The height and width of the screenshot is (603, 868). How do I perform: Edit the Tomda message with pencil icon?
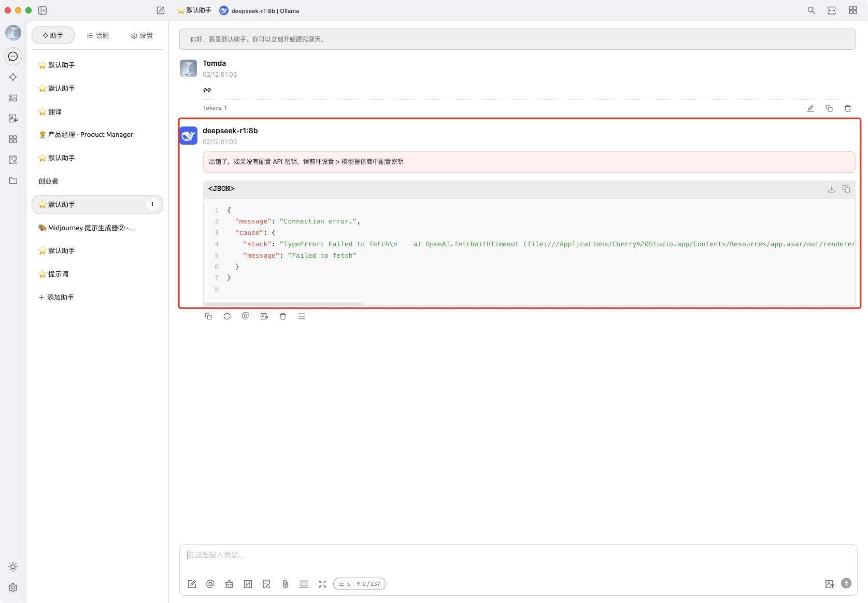tap(810, 108)
